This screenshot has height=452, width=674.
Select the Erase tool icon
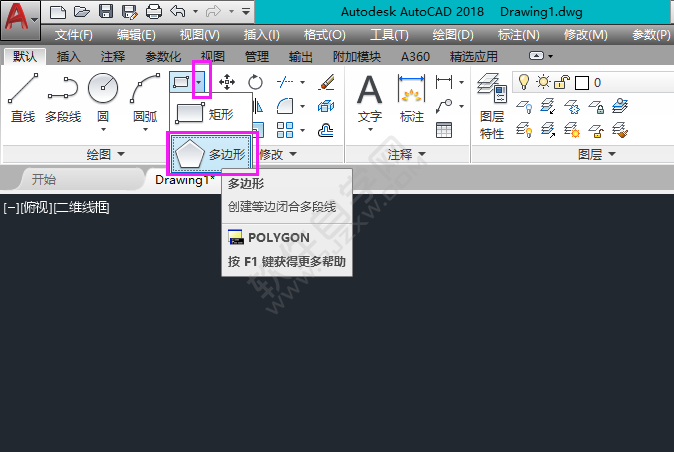pyautogui.click(x=326, y=82)
